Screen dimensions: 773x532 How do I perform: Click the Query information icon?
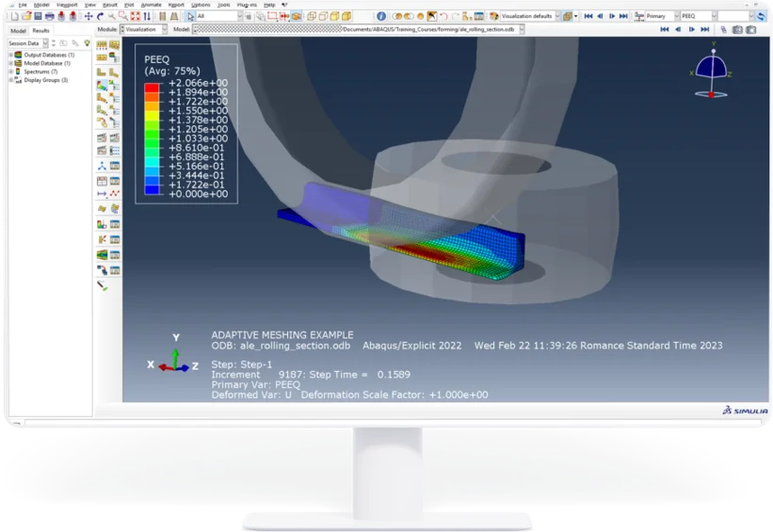click(381, 16)
